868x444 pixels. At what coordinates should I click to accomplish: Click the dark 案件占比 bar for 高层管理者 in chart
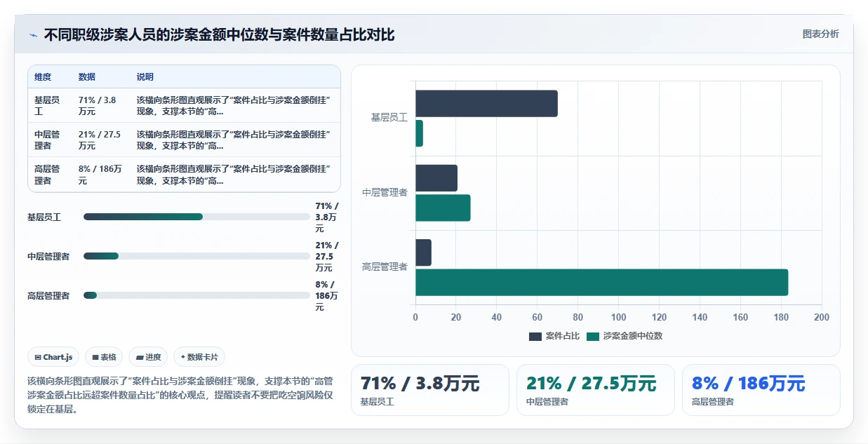coord(423,253)
